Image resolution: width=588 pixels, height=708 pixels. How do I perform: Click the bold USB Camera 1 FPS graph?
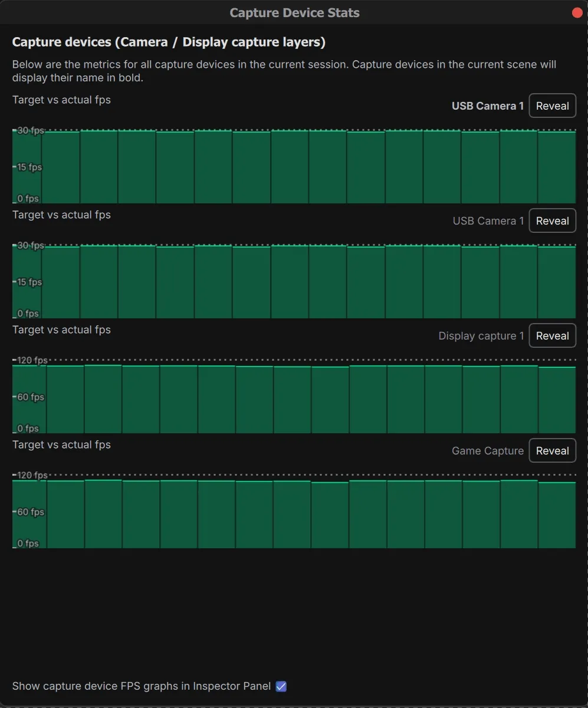click(x=294, y=166)
